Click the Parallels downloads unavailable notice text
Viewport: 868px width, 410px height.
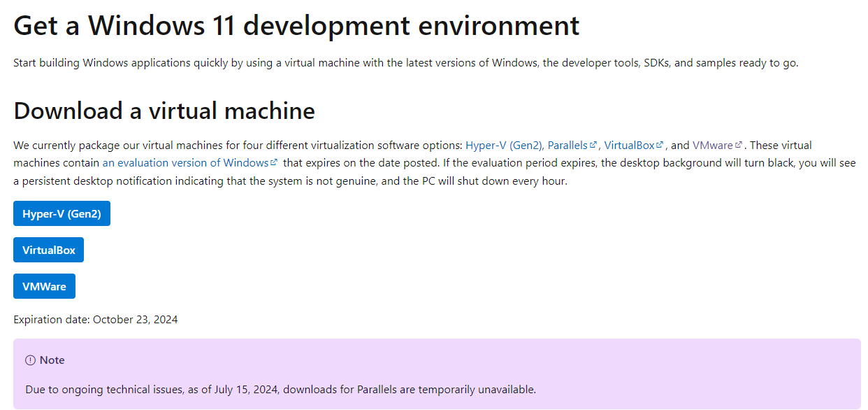click(280, 389)
